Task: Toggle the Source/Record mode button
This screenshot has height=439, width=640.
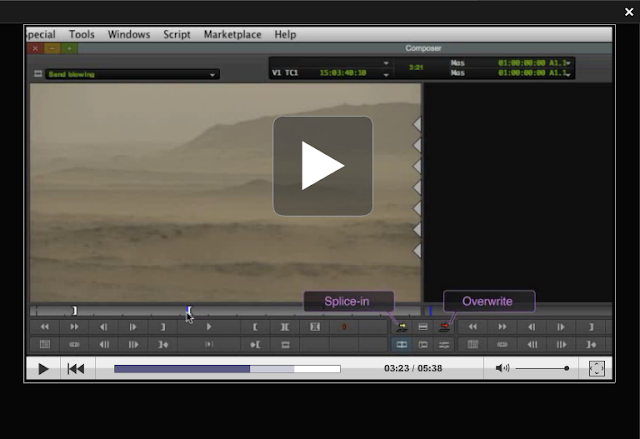Action: pos(402,345)
